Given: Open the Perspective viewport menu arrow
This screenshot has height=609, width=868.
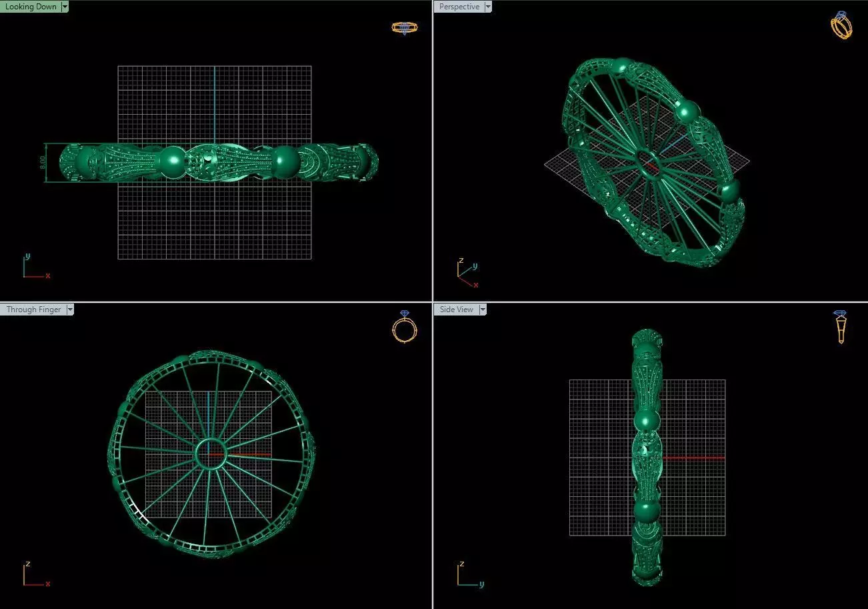Looking at the screenshot, I should (x=488, y=7).
